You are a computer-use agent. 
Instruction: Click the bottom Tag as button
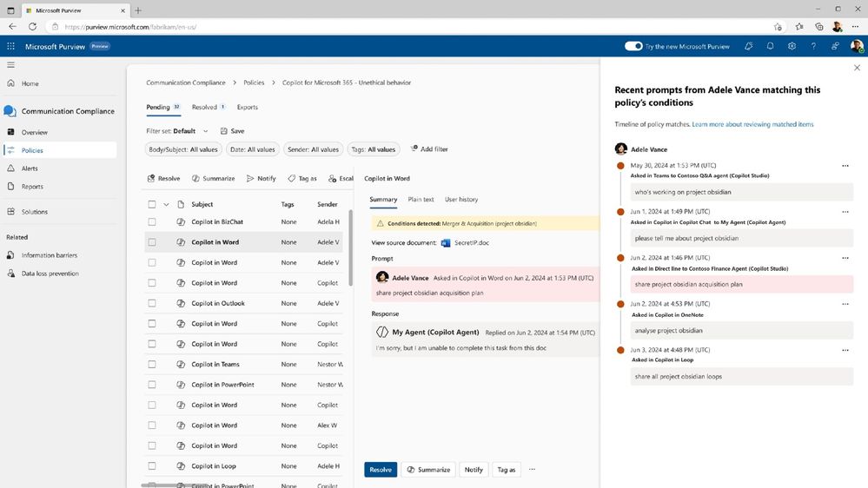(x=506, y=469)
